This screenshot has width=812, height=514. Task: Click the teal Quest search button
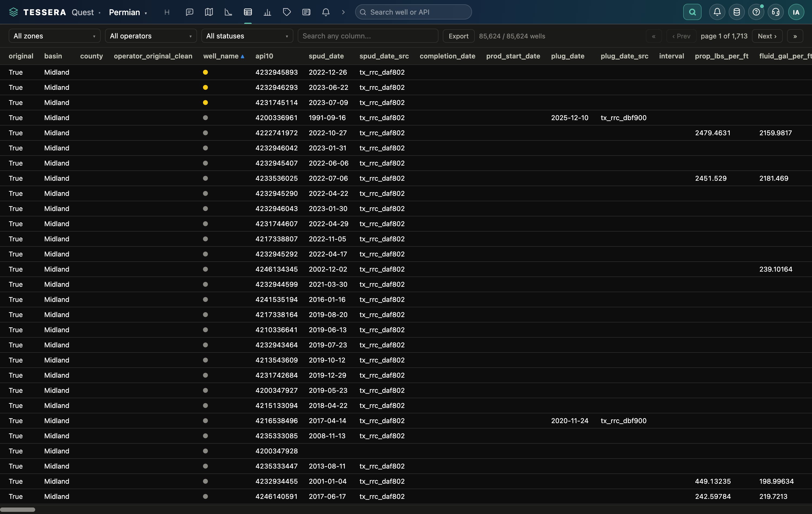coord(692,12)
